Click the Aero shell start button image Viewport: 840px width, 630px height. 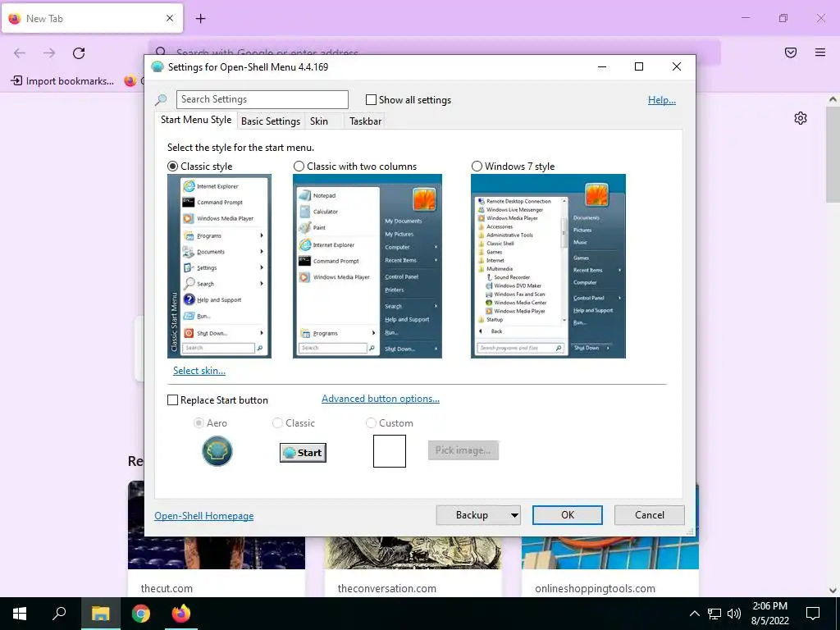[x=217, y=451]
